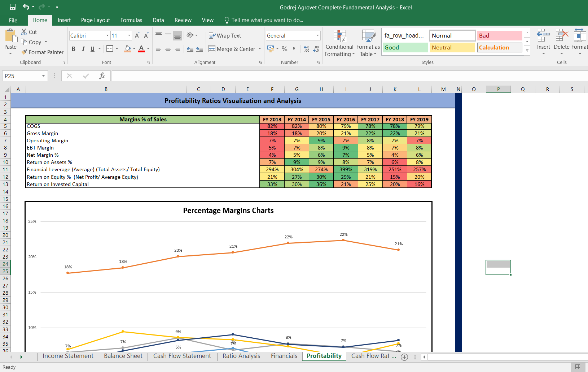Image resolution: width=588 pixels, height=372 pixels.
Task: Switch to Formulas ribbon tab
Action: pyautogui.click(x=131, y=20)
